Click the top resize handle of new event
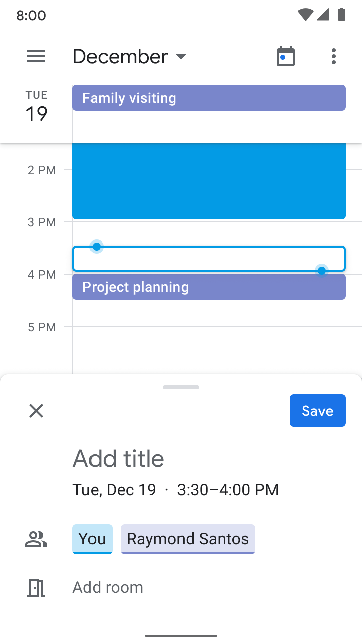This screenshot has width=362, height=644. pyautogui.click(x=96, y=246)
